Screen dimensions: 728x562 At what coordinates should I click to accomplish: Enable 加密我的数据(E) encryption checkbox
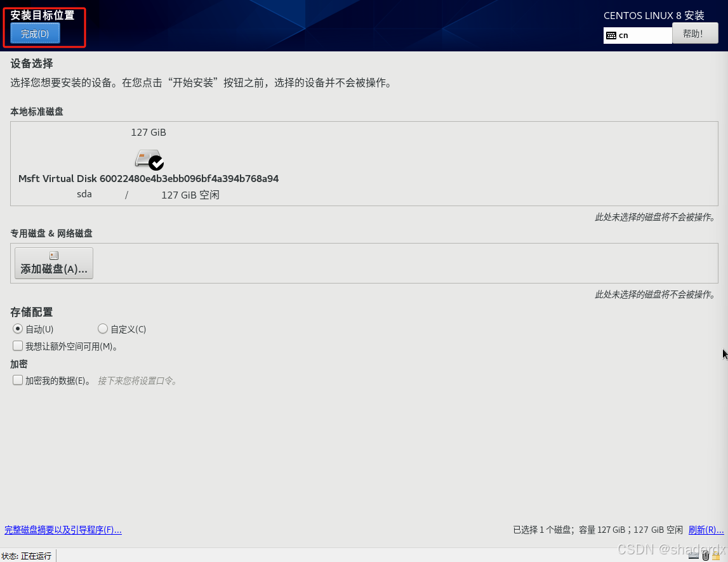tap(18, 380)
